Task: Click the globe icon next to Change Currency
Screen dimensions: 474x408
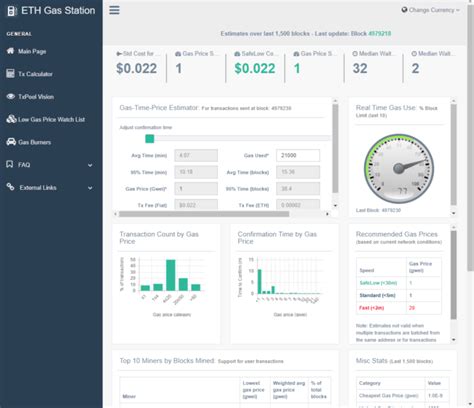Action: pos(404,10)
